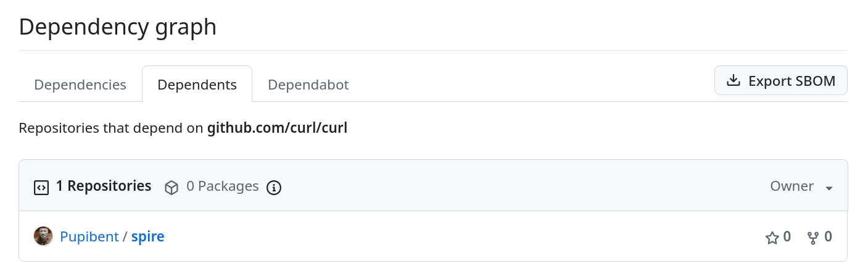Click the star count number

(787, 236)
